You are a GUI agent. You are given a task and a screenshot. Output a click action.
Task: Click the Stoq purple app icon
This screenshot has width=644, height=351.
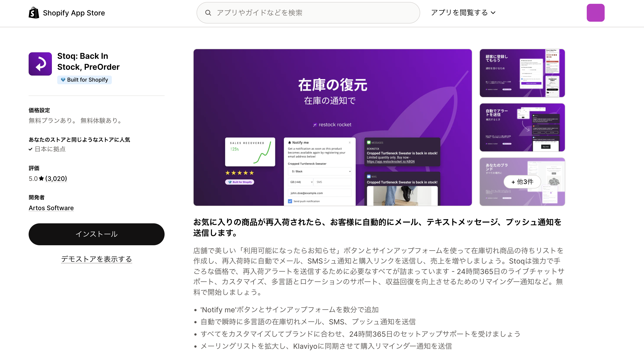(x=40, y=64)
